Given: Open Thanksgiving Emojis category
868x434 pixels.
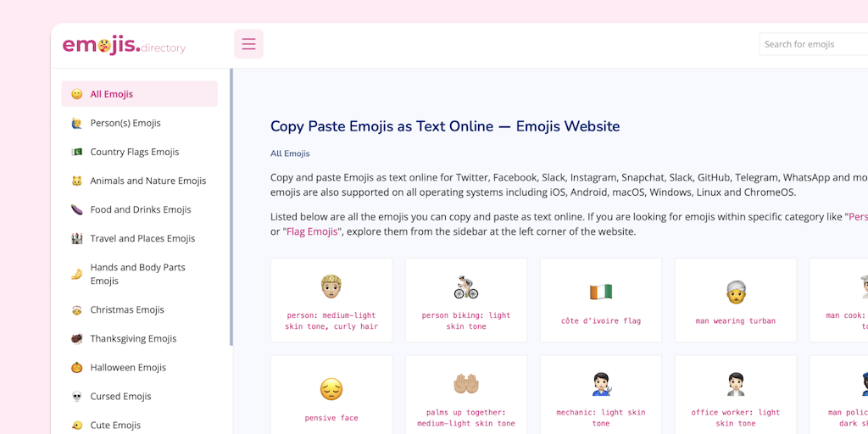Looking at the screenshot, I should pyautogui.click(x=140, y=338).
